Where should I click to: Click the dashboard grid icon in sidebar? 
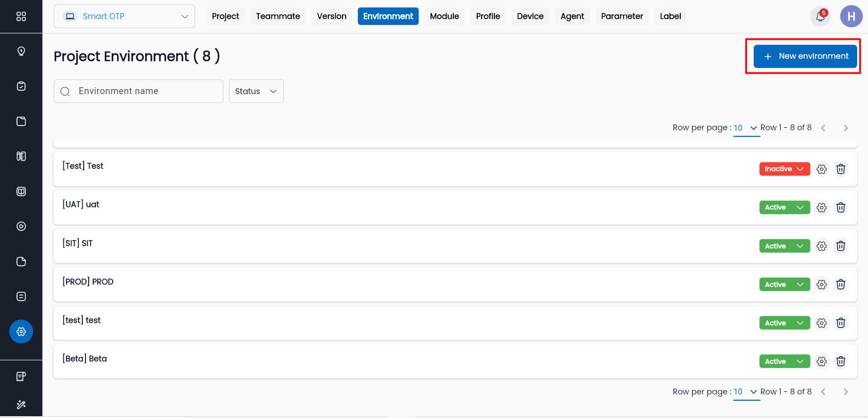[x=21, y=17]
